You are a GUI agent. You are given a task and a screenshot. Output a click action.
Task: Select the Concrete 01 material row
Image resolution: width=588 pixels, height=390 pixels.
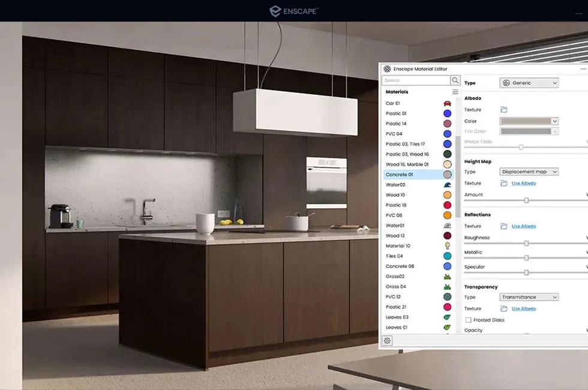[418, 175]
